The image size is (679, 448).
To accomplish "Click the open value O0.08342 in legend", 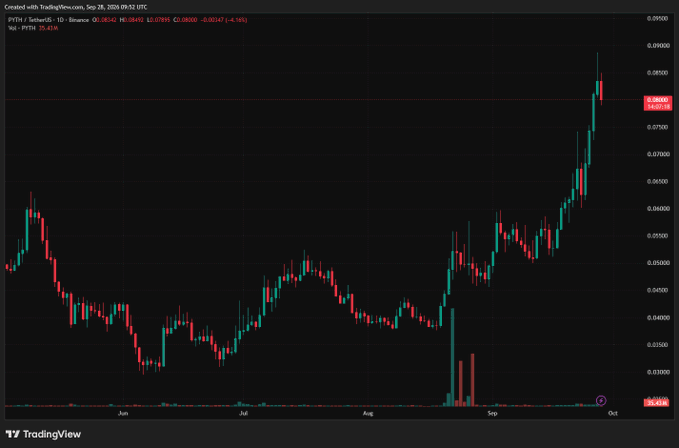I will point(104,20).
